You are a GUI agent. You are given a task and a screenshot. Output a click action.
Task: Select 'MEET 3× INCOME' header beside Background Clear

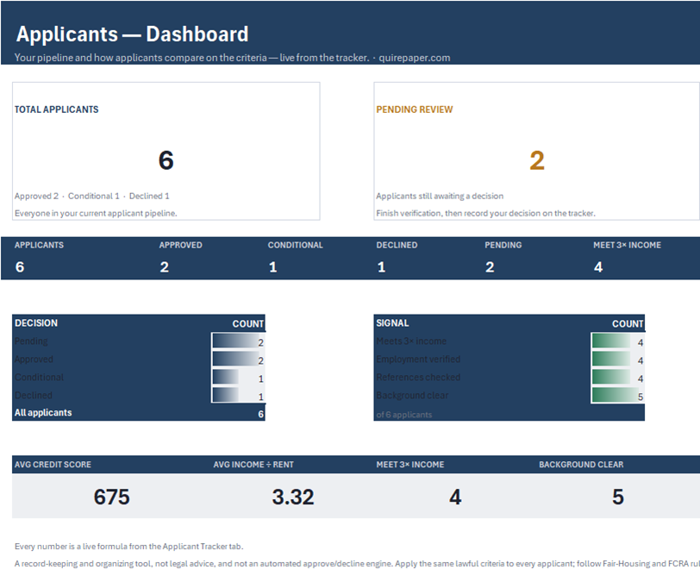tap(410, 465)
